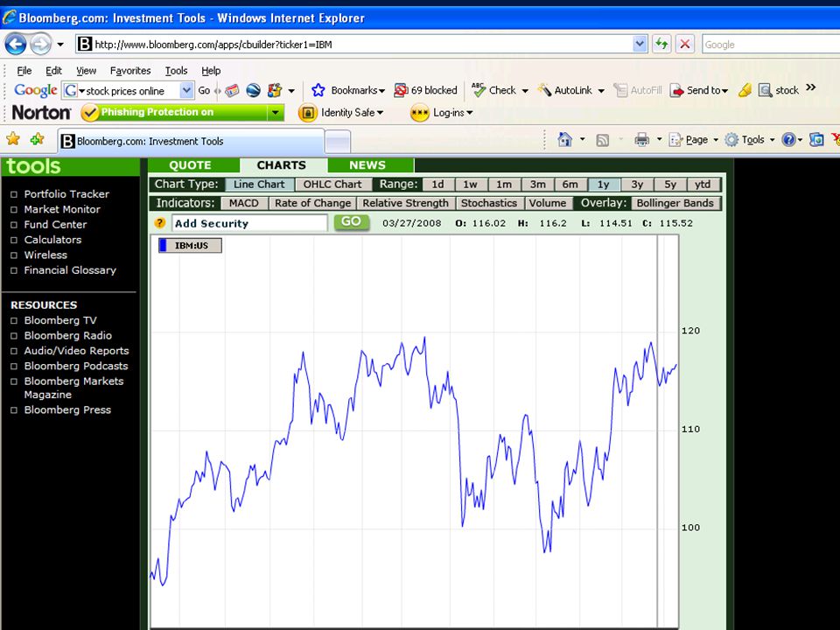
Task: Open the Favorites menu
Action: (x=130, y=71)
